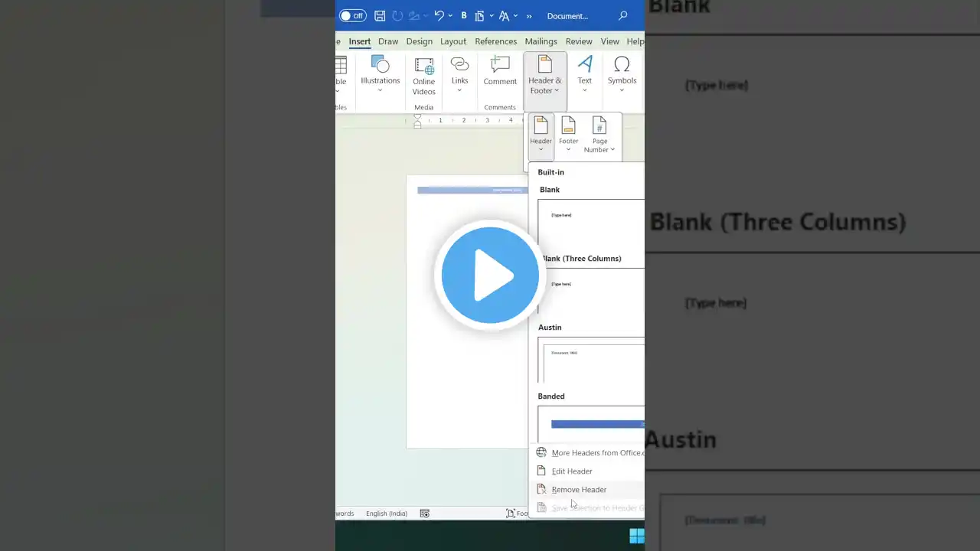The width and height of the screenshot is (980, 551).
Task: Open the Page Number dropdown
Action: click(x=599, y=134)
